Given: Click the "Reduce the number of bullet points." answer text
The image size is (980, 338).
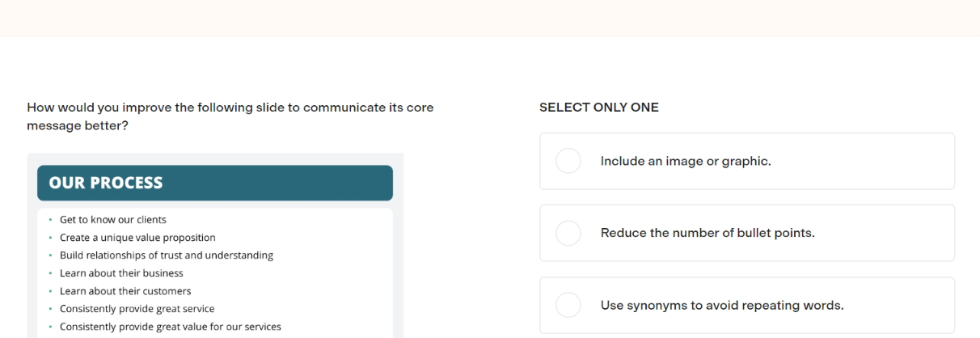Looking at the screenshot, I should click(x=708, y=233).
